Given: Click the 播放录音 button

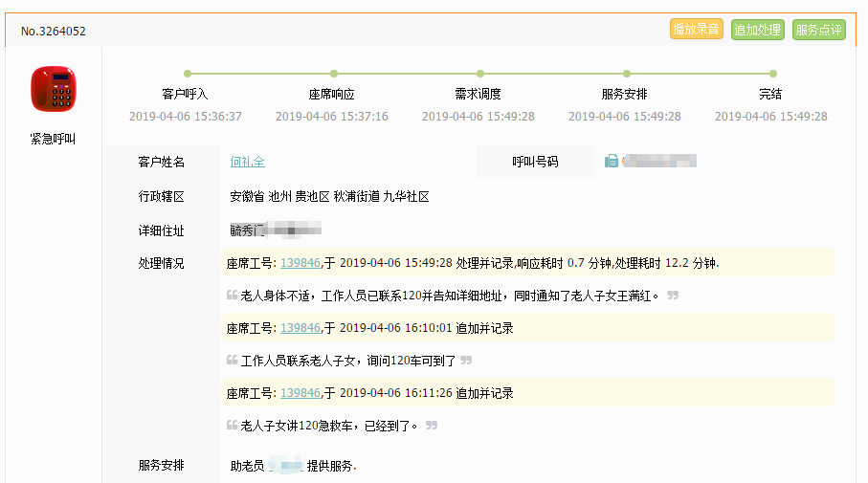Looking at the screenshot, I should click(x=696, y=30).
